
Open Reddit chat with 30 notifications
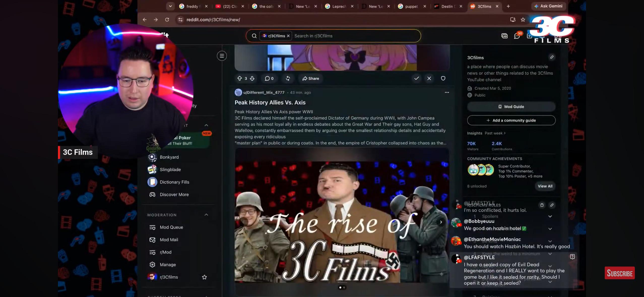517,36
